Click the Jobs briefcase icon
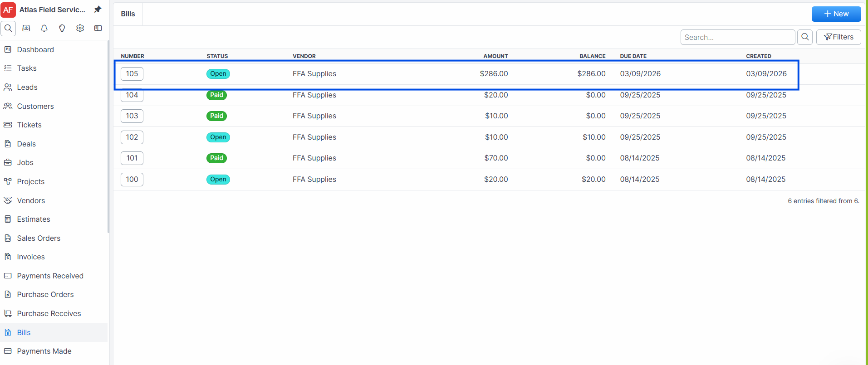Image resolution: width=868 pixels, height=365 pixels. click(x=8, y=162)
